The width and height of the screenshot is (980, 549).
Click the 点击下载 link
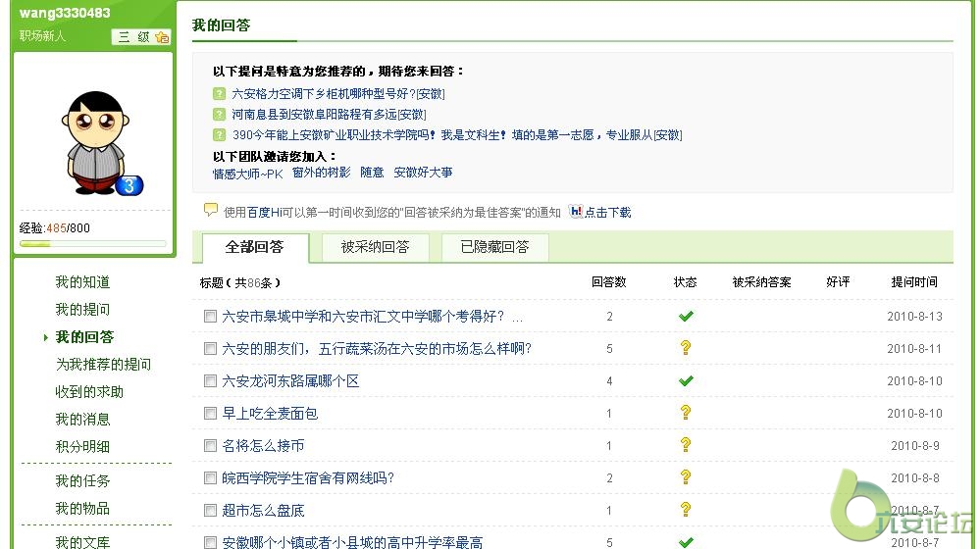click(x=607, y=213)
